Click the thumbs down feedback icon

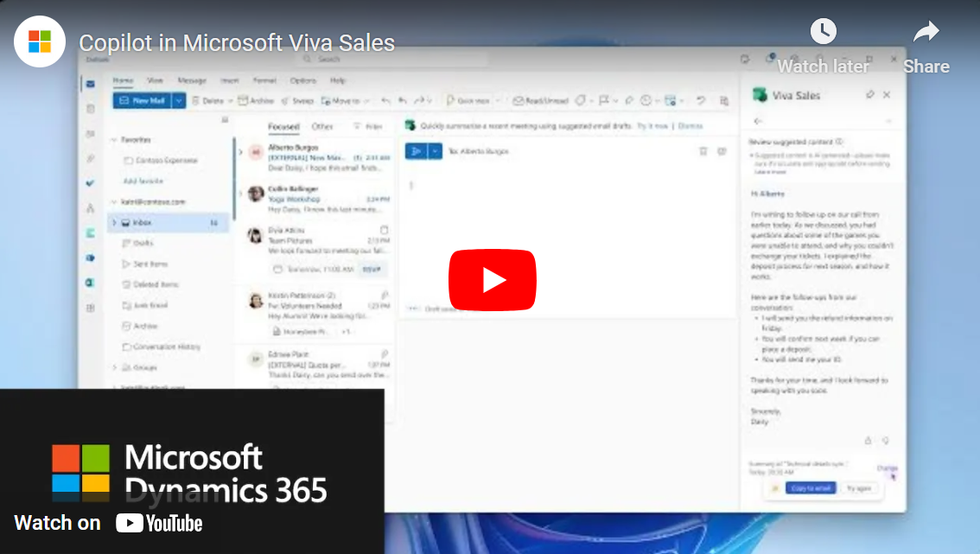click(885, 440)
